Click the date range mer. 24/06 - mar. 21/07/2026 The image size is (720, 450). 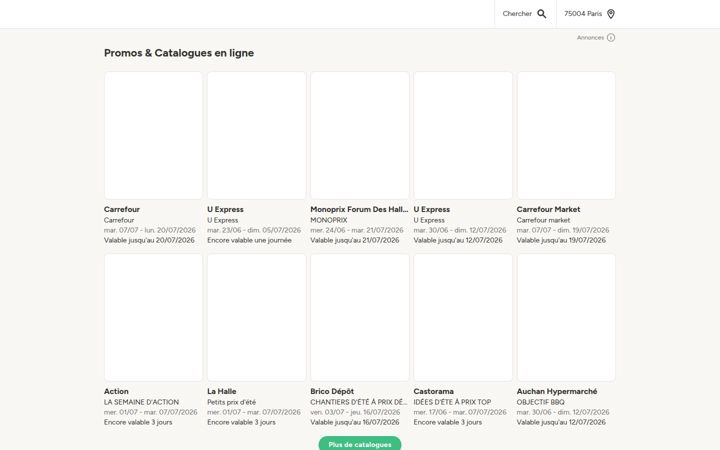click(x=357, y=230)
